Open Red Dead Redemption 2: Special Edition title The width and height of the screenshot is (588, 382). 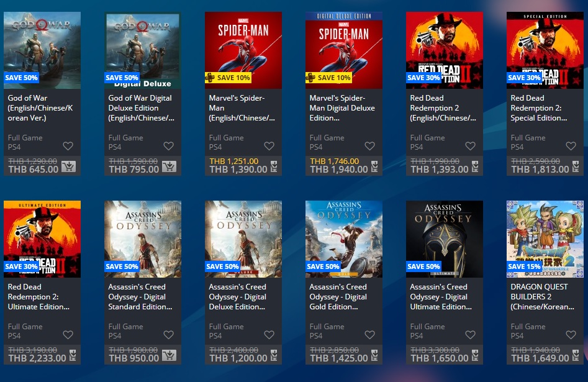tap(539, 108)
